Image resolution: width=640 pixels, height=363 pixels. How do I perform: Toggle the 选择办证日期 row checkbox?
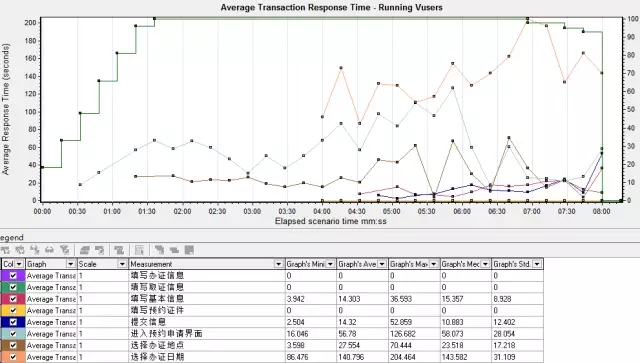(13, 356)
